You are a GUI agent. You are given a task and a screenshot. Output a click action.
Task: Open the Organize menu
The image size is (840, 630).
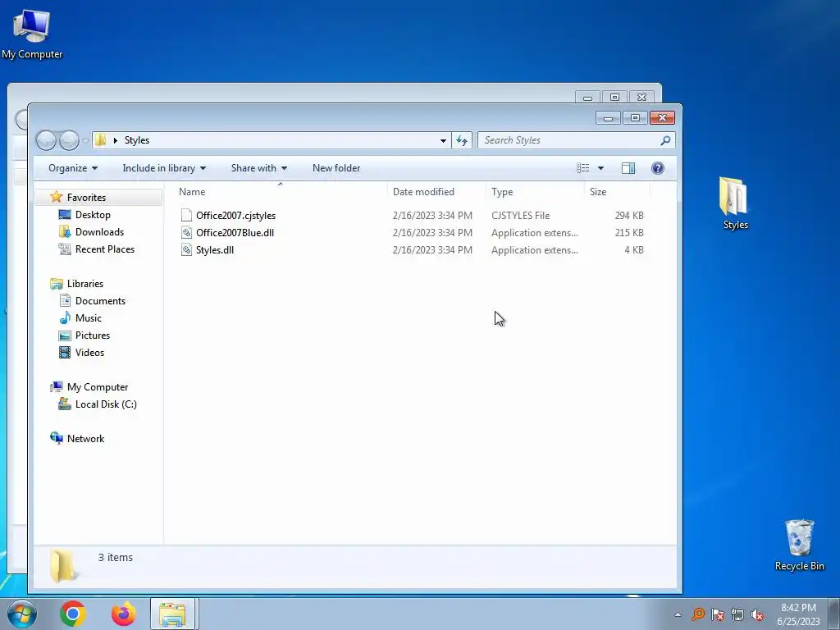[73, 168]
